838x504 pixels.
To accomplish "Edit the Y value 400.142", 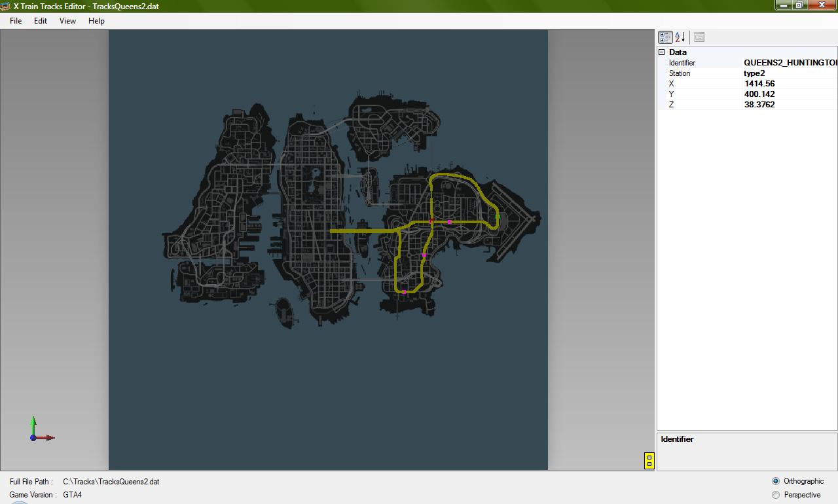I will (x=790, y=94).
